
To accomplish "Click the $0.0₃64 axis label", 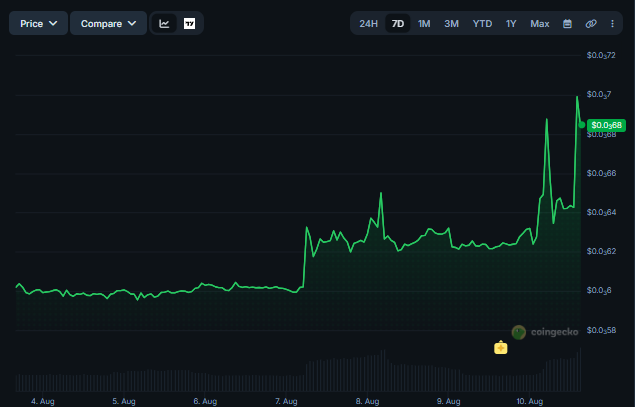I will pyautogui.click(x=601, y=212).
